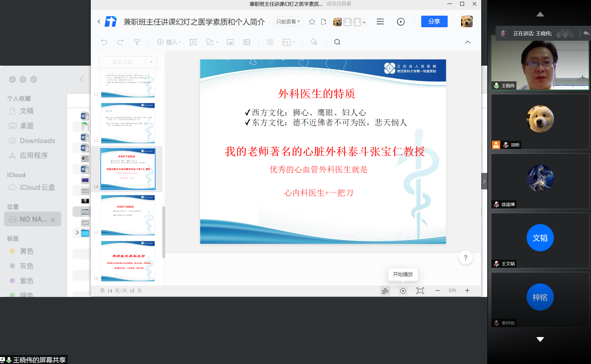Click the blue 分享 share button
The width and height of the screenshot is (591, 364).
click(434, 22)
